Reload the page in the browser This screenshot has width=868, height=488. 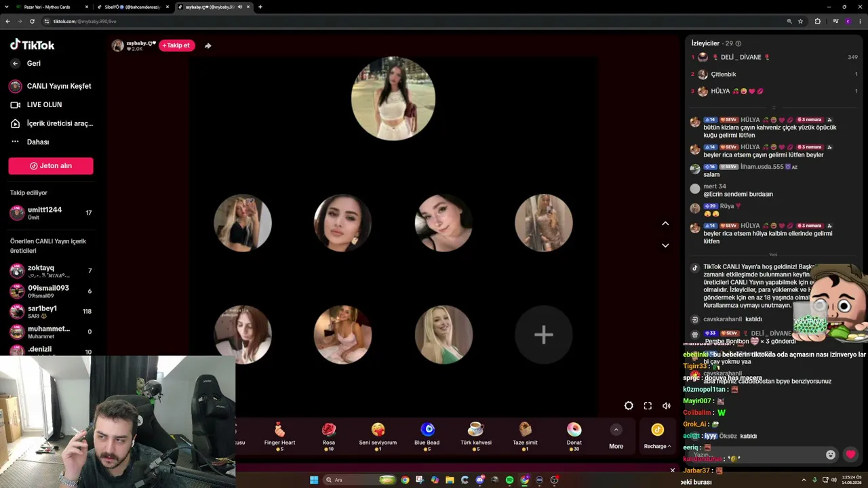coord(32,21)
